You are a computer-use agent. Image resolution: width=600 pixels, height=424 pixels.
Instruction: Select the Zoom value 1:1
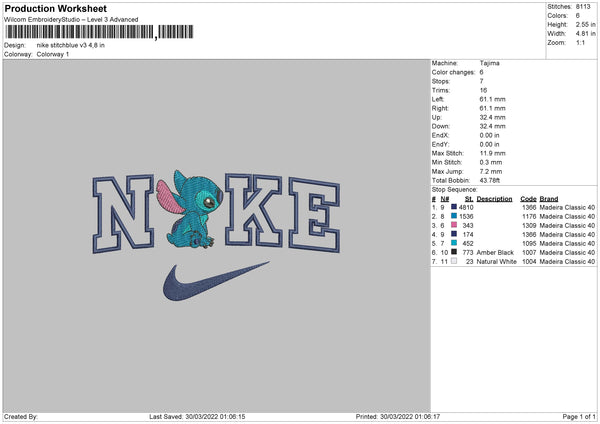[x=580, y=42]
